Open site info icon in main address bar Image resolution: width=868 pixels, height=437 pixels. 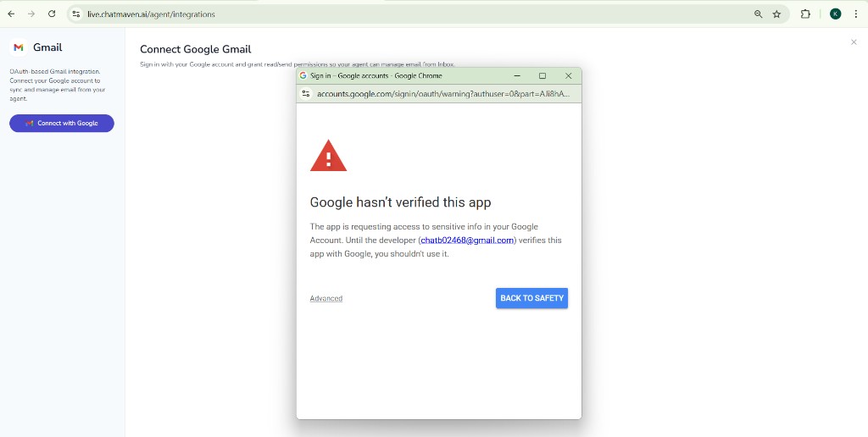76,14
